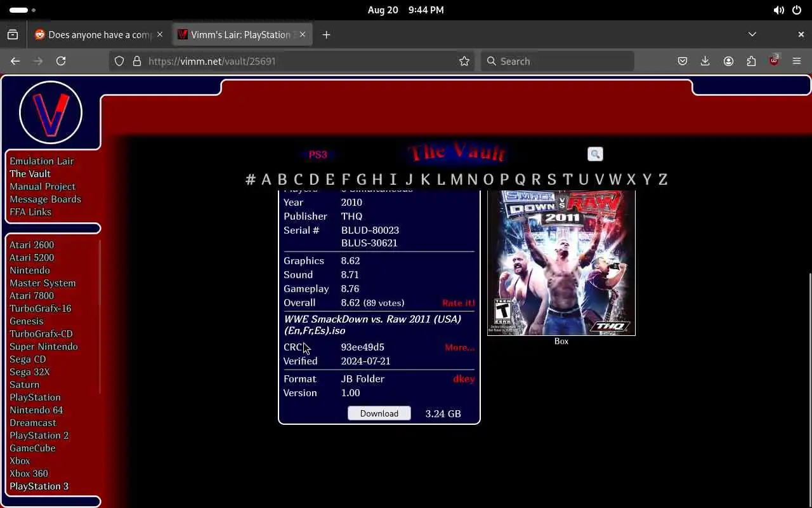Browse games starting with letter Z

point(663,180)
